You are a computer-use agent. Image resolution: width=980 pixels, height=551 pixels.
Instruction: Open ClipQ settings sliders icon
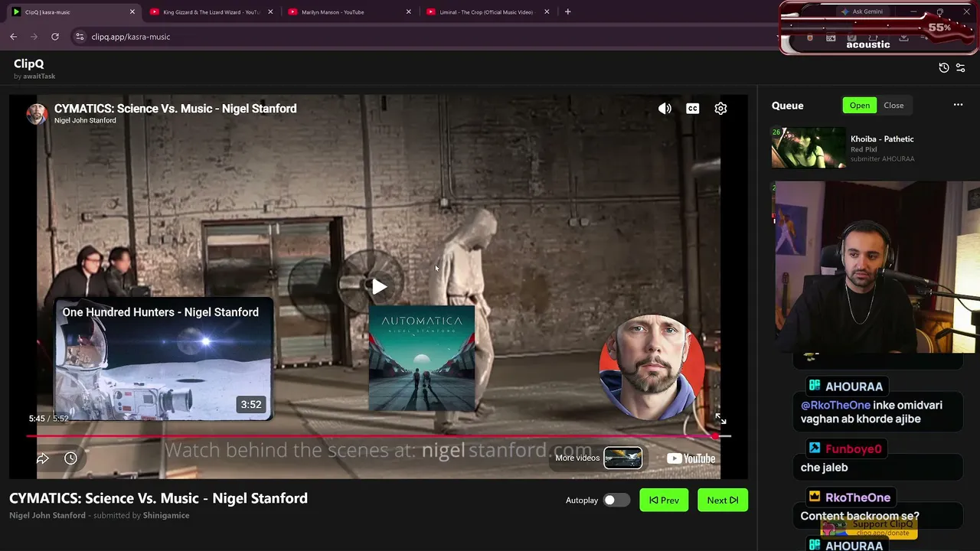coord(961,68)
